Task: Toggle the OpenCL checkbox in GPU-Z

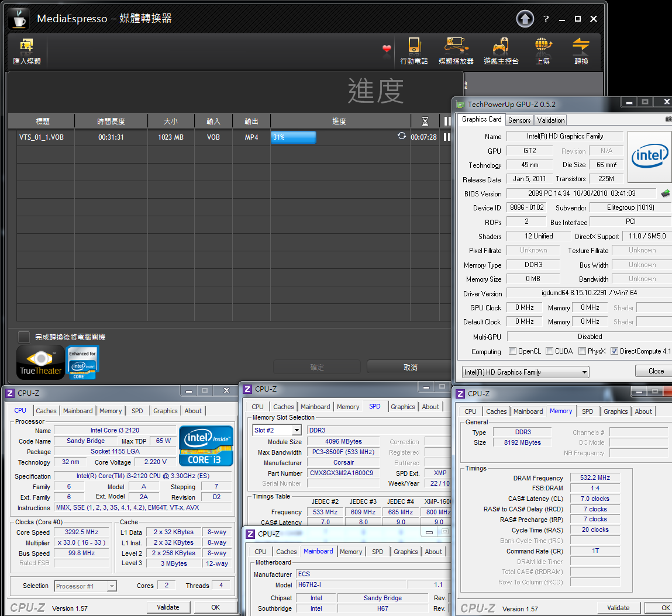Action: coord(512,351)
